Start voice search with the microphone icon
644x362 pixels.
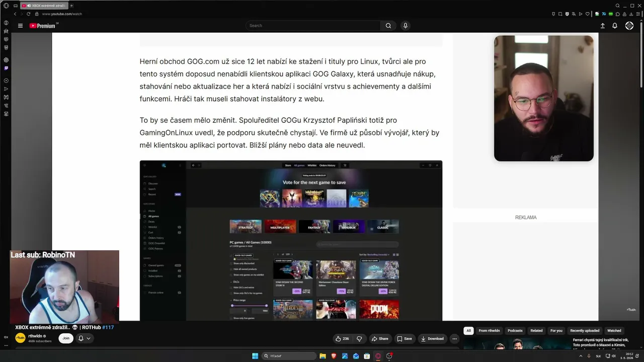pos(406,26)
